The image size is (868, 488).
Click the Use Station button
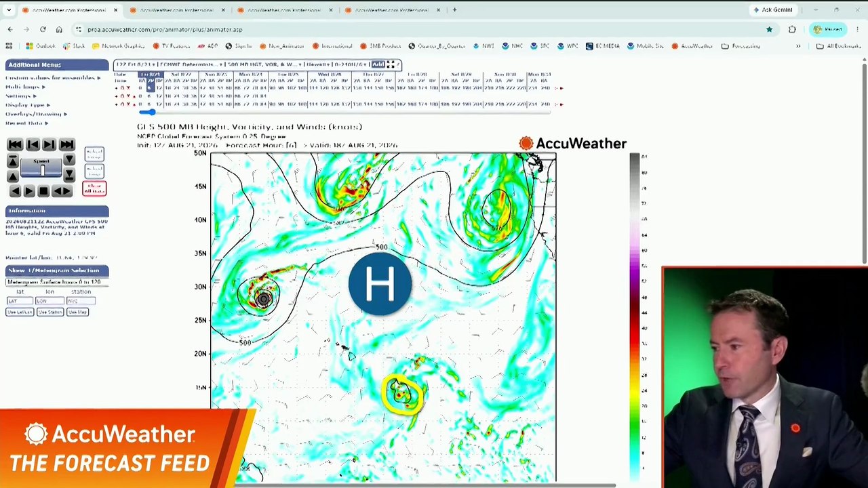pos(50,312)
